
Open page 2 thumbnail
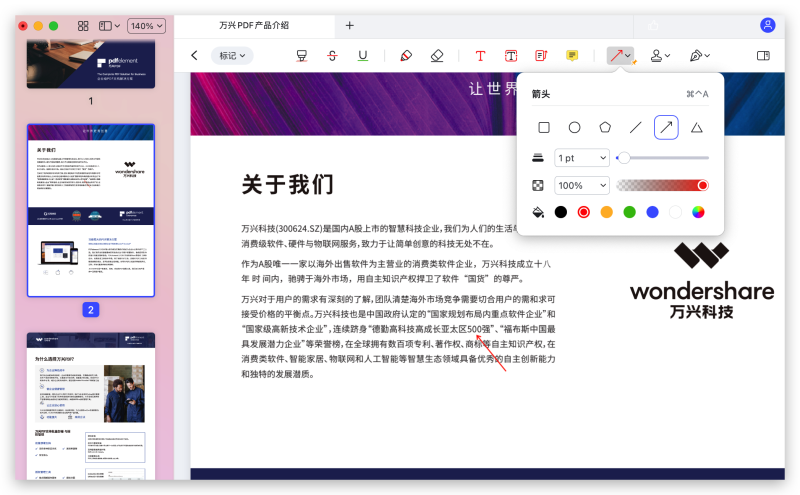click(x=91, y=210)
